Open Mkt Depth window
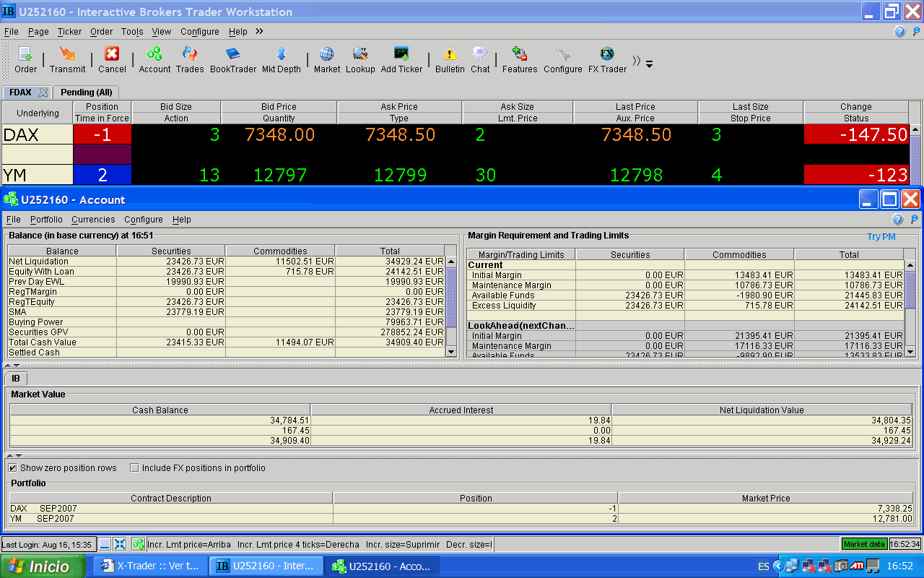The image size is (924, 578). (281, 54)
